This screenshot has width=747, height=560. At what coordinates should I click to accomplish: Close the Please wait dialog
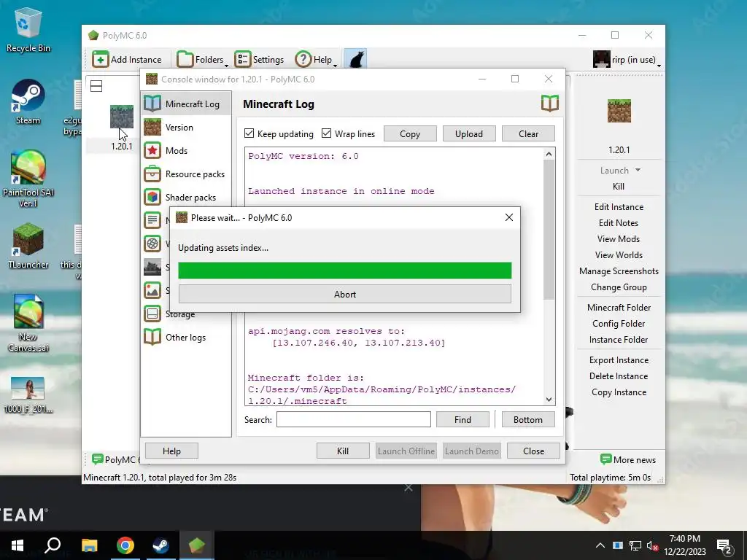pyautogui.click(x=508, y=217)
